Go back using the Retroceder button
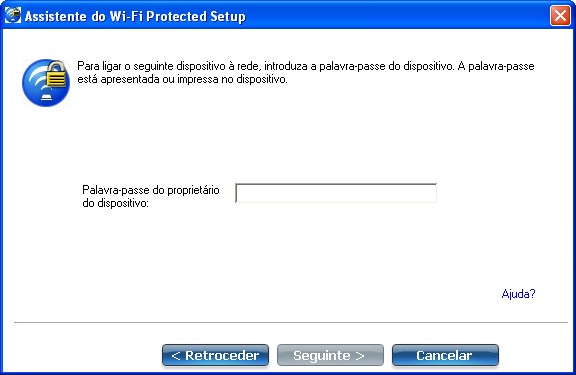Viewport: 576px width, 375px height. tap(215, 355)
